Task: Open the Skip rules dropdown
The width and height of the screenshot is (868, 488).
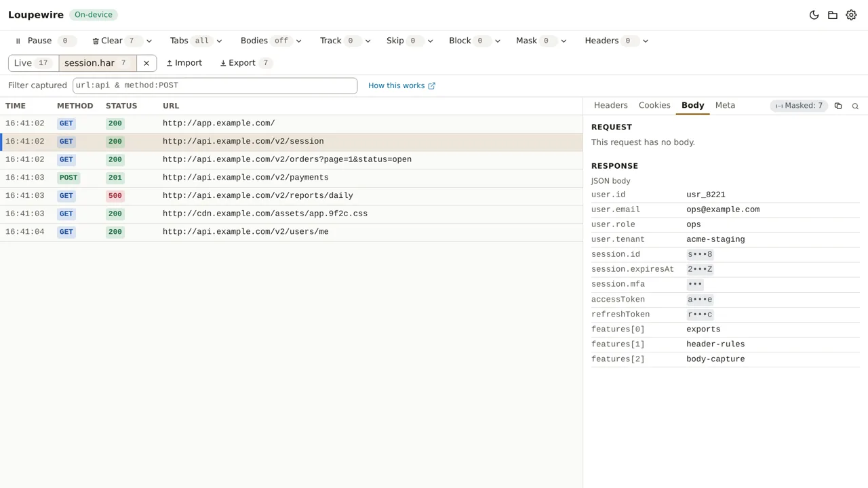Action: coord(410,41)
